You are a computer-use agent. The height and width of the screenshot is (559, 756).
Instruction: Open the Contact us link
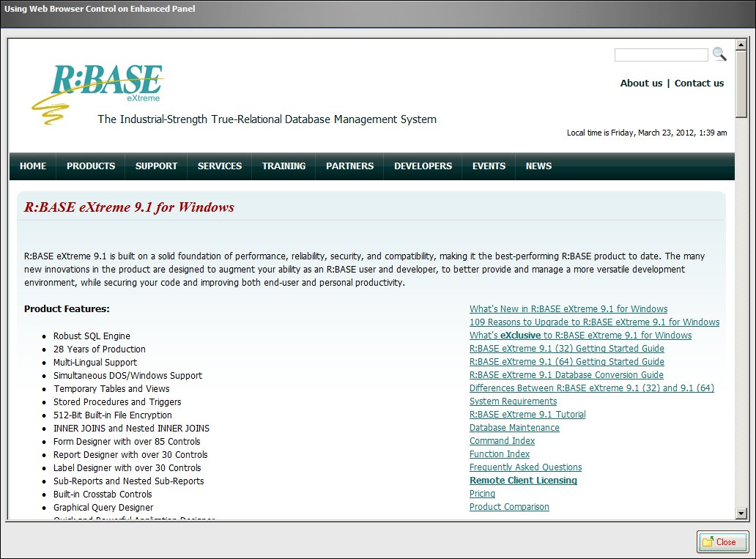[x=699, y=84]
